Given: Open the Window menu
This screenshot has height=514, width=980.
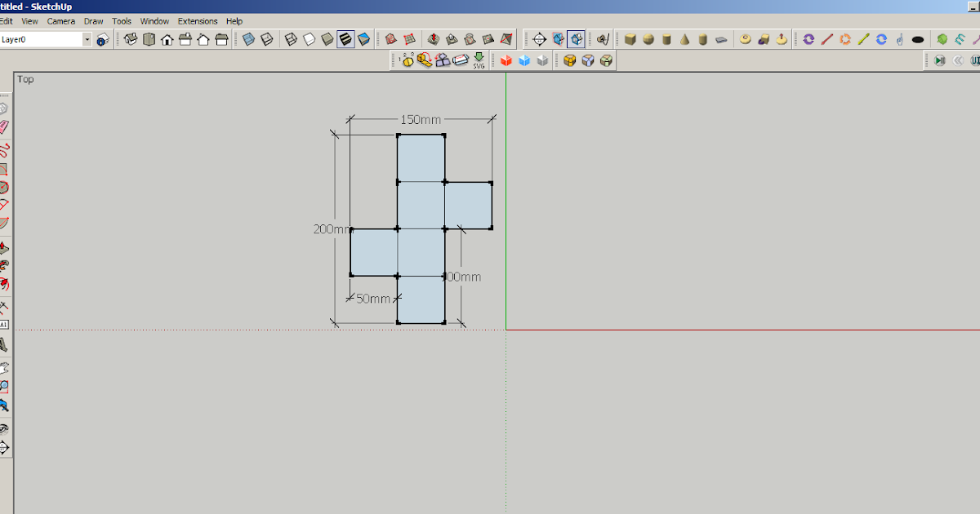Looking at the screenshot, I should (x=154, y=21).
